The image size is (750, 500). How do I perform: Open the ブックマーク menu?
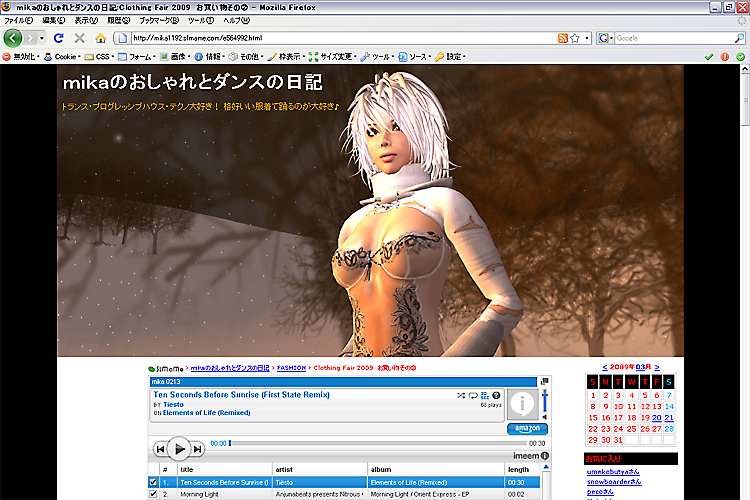(x=159, y=21)
